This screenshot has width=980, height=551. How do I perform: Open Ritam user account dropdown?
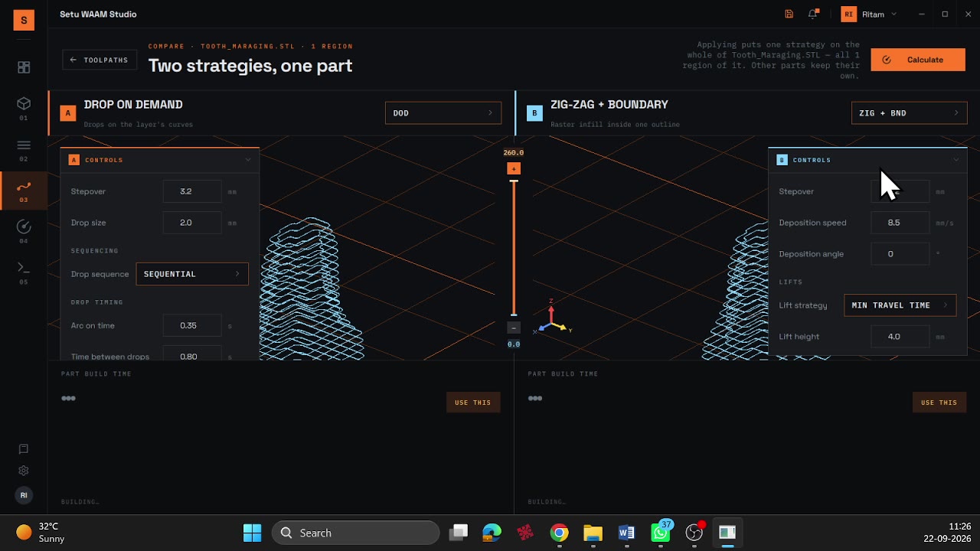869,14
